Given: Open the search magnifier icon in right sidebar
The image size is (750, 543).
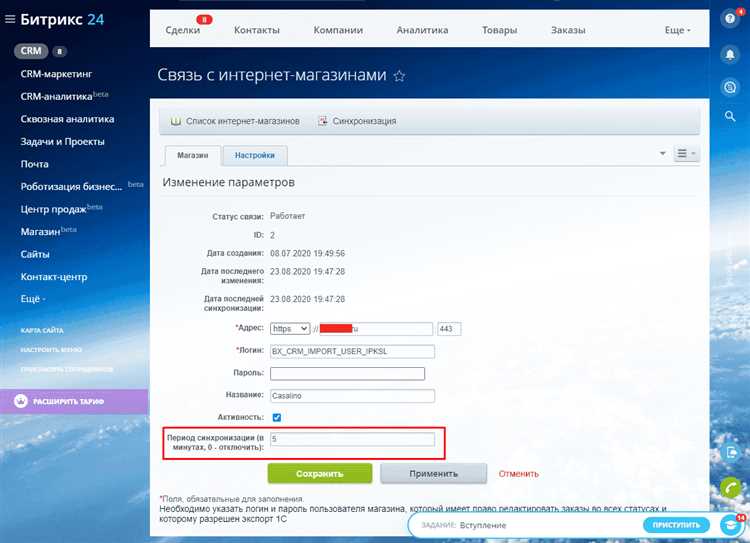Looking at the screenshot, I should [x=730, y=116].
